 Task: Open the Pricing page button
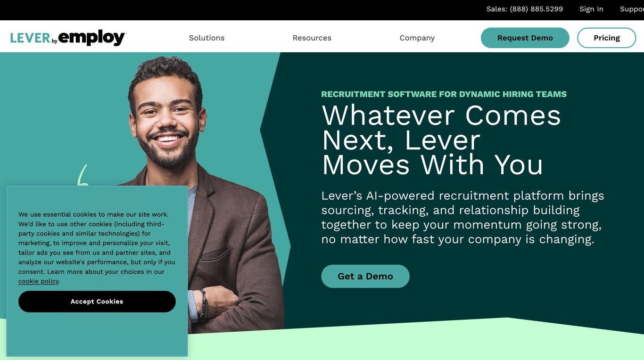(607, 38)
